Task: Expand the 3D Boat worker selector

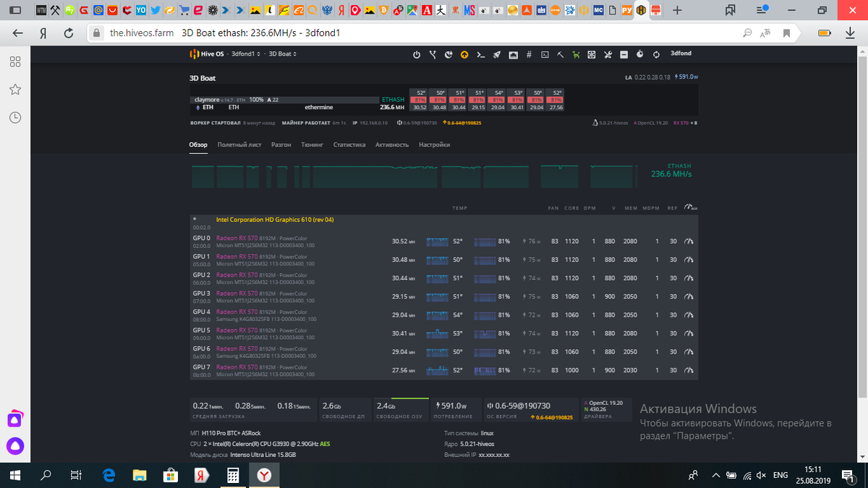Action: [x=283, y=54]
